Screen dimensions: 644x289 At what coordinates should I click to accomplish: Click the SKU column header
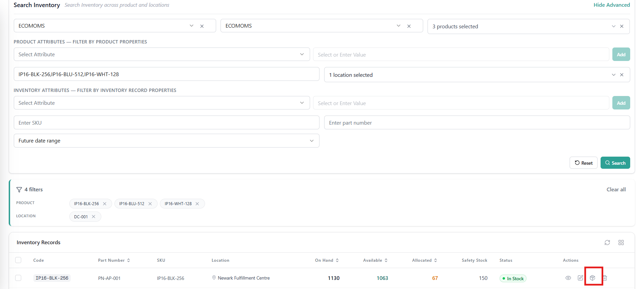pyautogui.click(x=161, y=260)
